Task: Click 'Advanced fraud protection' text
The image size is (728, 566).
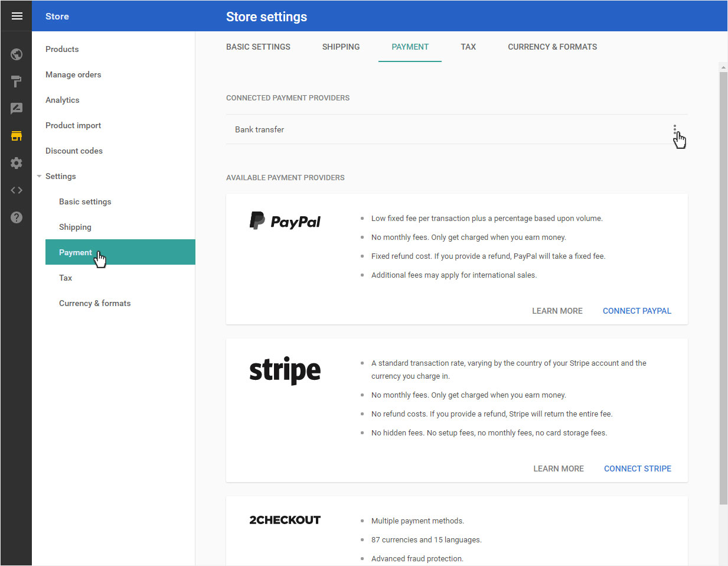Action: click(417, 558)
